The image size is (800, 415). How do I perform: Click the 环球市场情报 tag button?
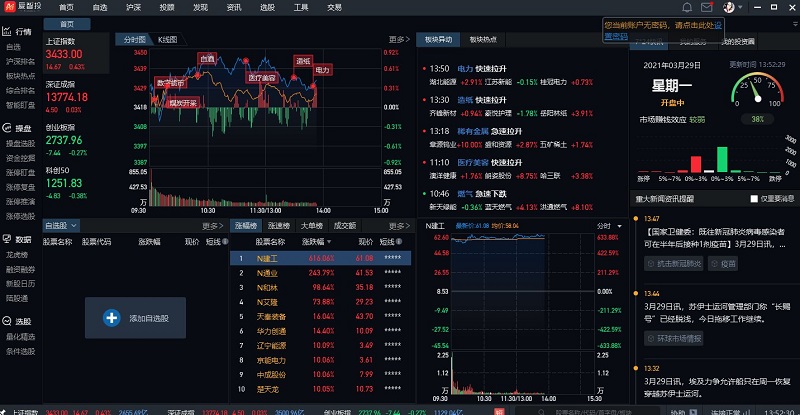pyautogui.click(x=673, y=338)
